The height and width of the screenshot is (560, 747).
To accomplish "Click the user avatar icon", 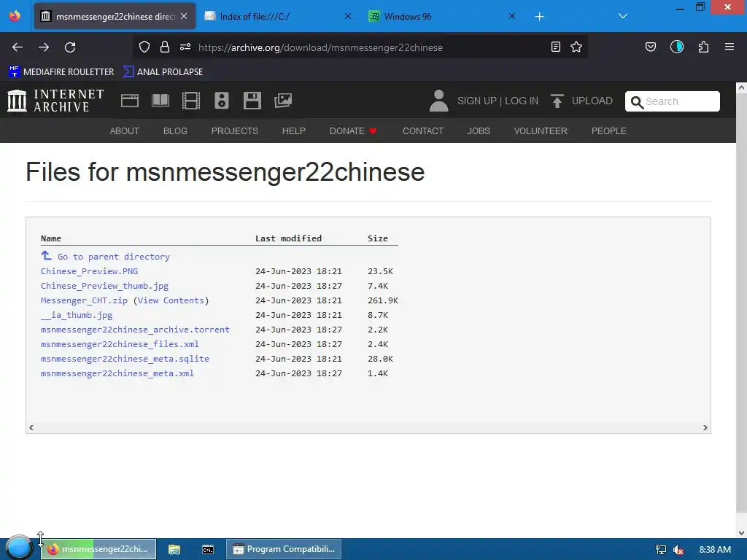I will [438, 101].
